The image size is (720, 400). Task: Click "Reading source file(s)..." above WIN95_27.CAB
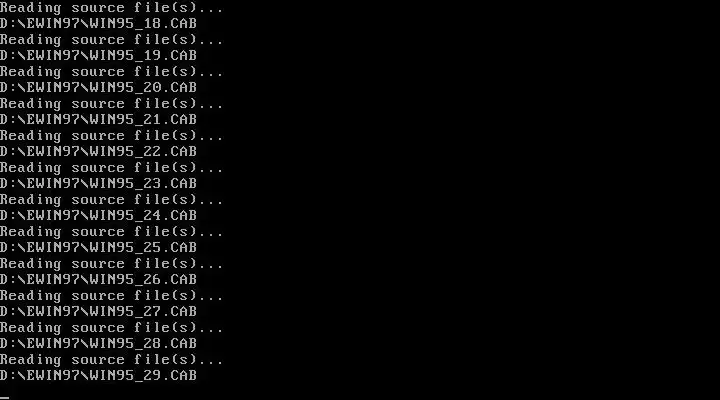tap(112, 296)
